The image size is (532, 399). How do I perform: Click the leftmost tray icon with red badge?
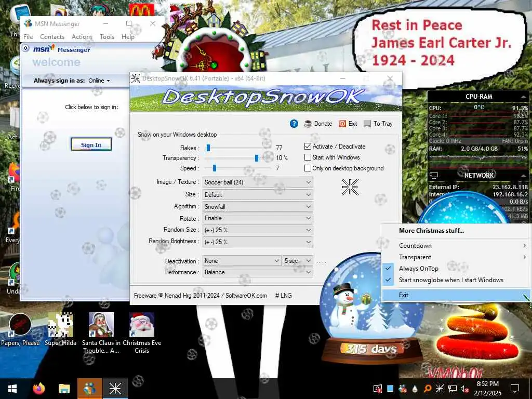378,389
